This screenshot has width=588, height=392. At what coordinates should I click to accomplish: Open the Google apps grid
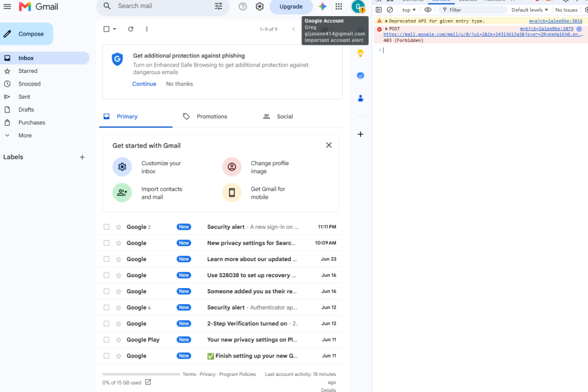tap(339, 6)
